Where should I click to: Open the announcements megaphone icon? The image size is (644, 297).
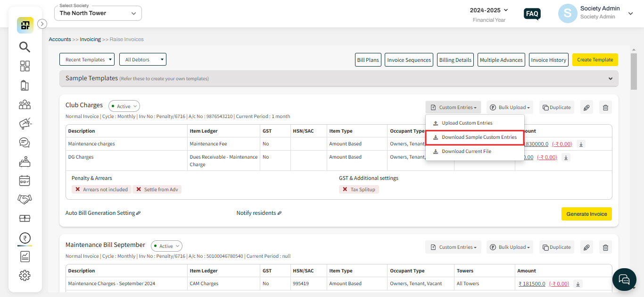coord(25,123)
